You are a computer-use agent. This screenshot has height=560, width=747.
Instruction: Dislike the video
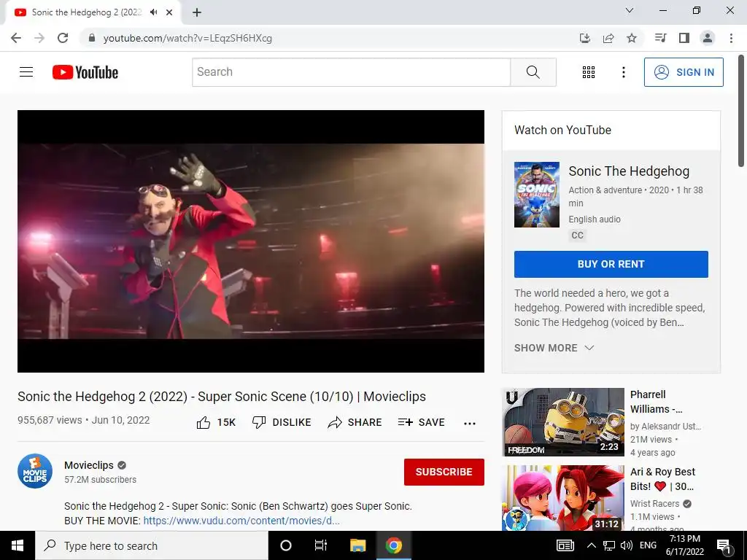[282, 422]
